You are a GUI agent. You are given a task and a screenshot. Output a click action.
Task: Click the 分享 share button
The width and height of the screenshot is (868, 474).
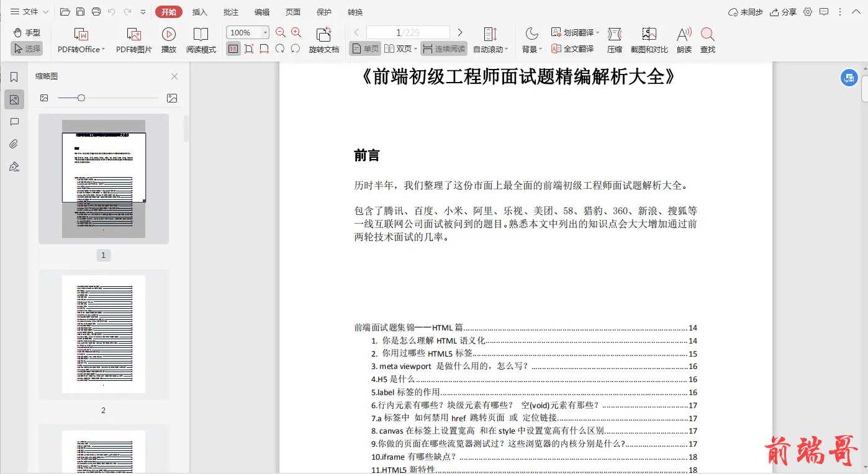784,12
